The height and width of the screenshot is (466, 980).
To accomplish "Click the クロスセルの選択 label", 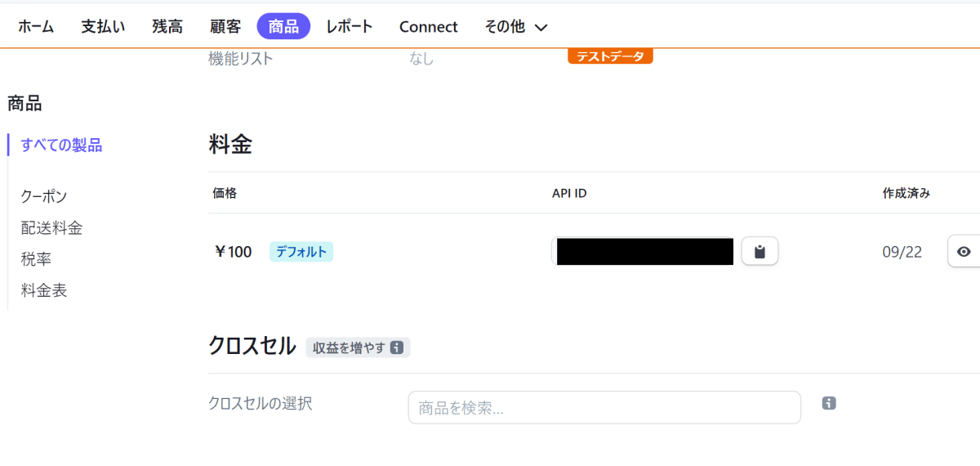I will click(x=261, y=403).
